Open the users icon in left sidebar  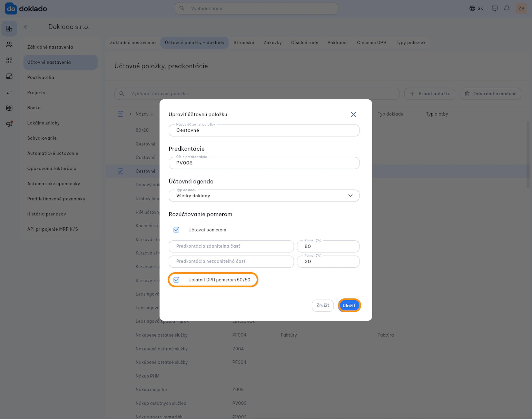tap(9, 44)
